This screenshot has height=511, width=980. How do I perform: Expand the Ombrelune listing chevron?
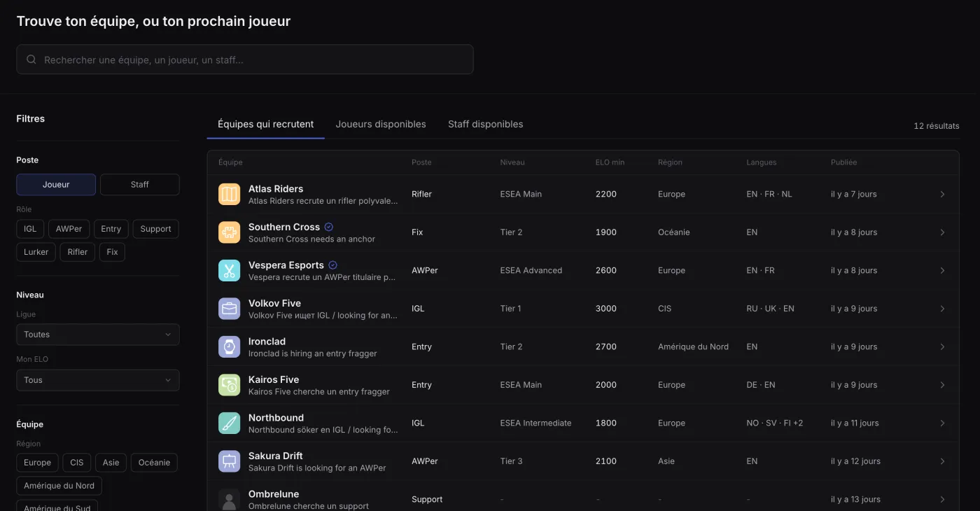tap(942, 499)
